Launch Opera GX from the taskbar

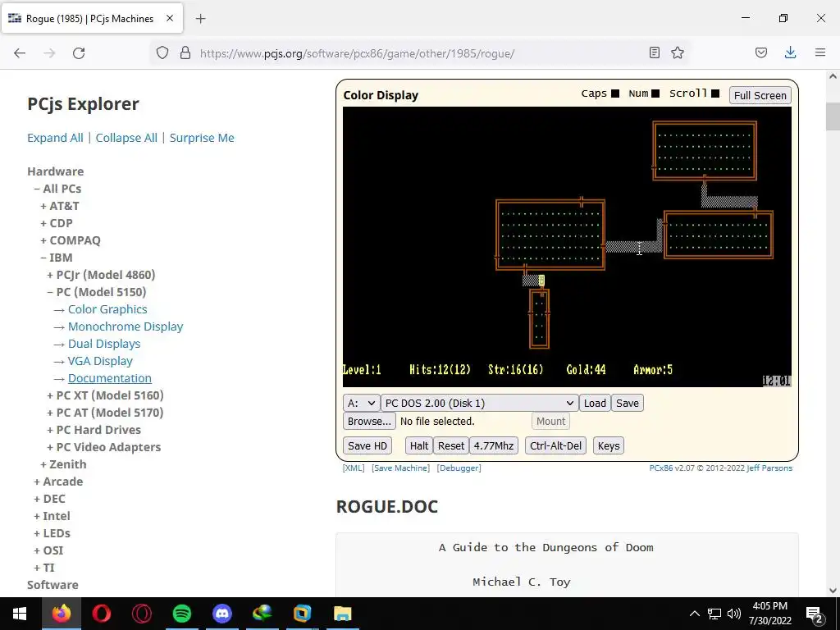click(141, 614)
